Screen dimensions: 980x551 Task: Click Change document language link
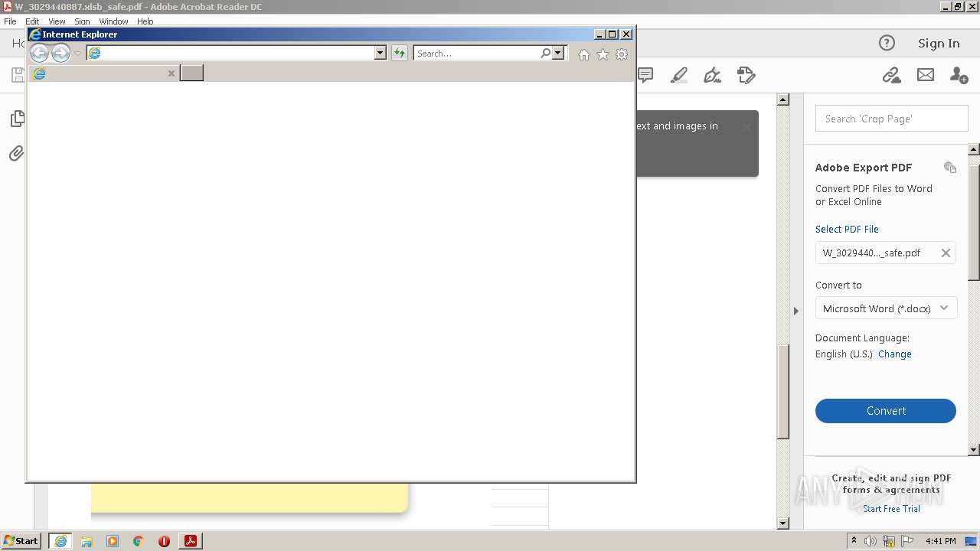[x=895, y=354]
